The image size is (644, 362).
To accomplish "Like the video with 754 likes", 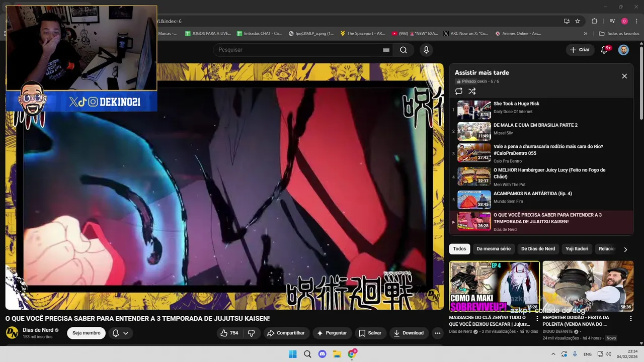I will (229, 333).
